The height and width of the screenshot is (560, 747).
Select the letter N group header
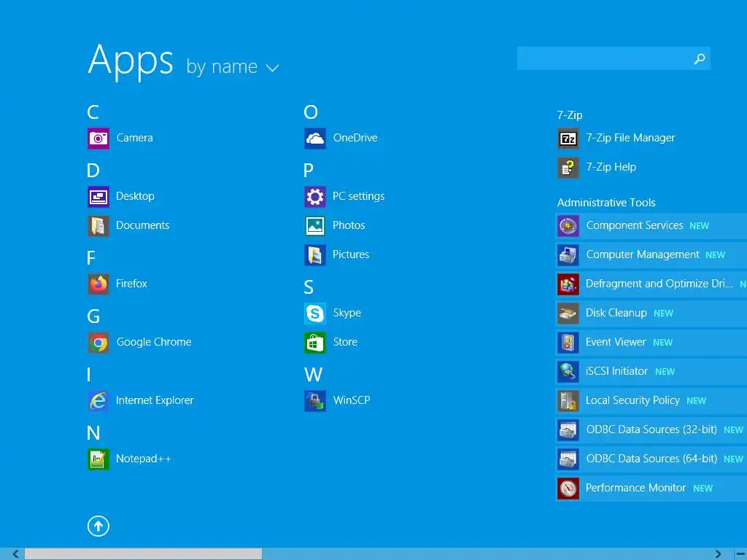coord(93,433)
